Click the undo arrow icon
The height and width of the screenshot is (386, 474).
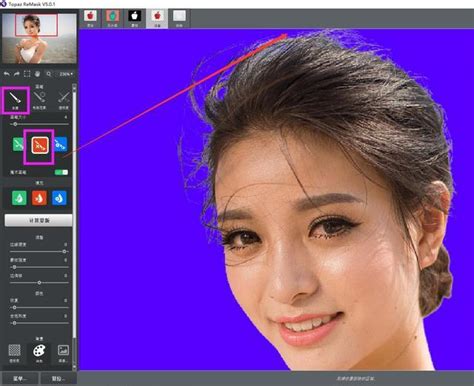tap(7, 74)
